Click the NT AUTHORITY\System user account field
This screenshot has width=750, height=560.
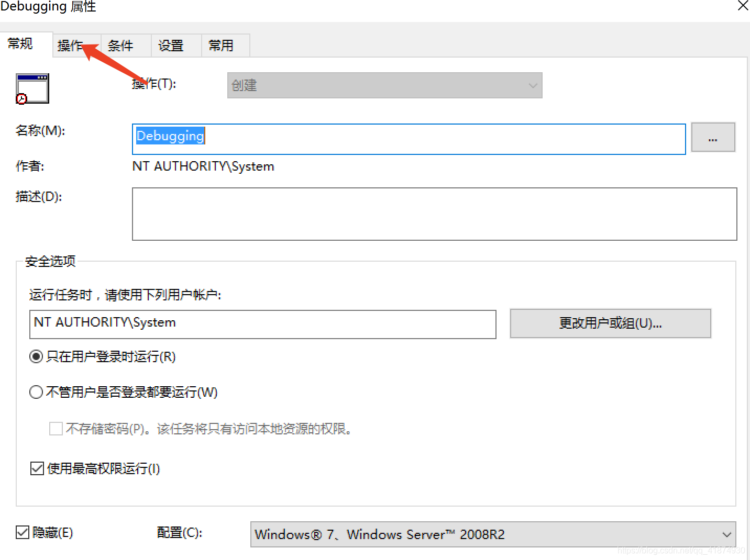point(262,324)
